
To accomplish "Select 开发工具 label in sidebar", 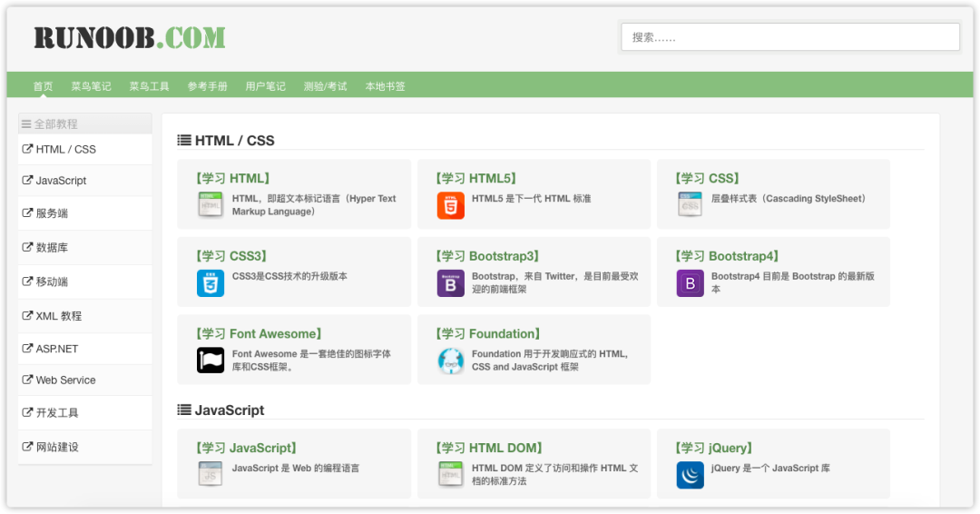I will click(x=57, y=412).
